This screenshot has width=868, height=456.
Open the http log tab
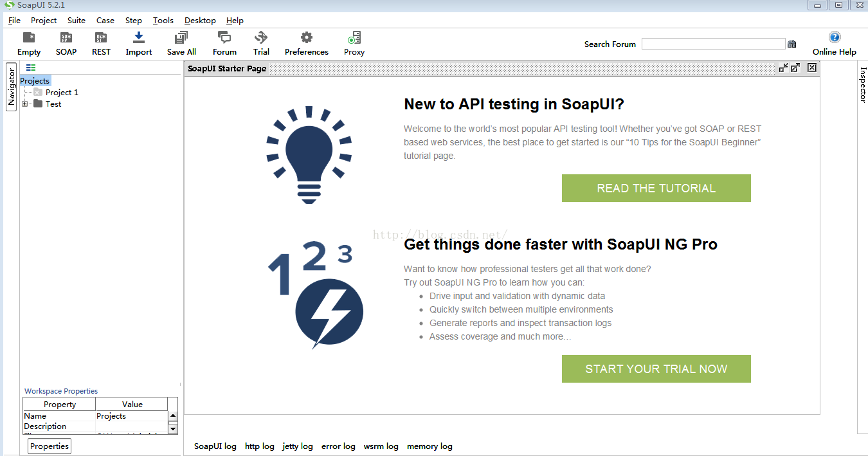coord(260,446)
